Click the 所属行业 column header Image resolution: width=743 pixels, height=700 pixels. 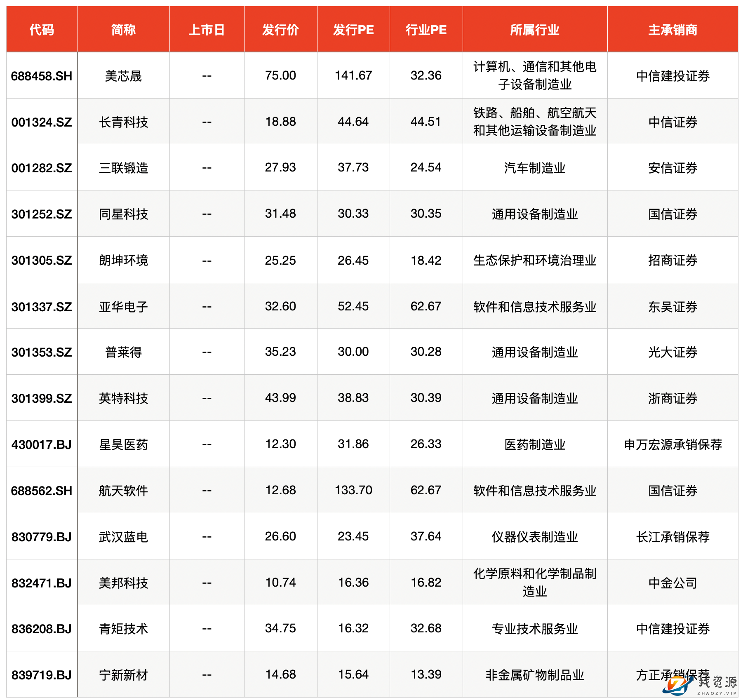(535, 30)
